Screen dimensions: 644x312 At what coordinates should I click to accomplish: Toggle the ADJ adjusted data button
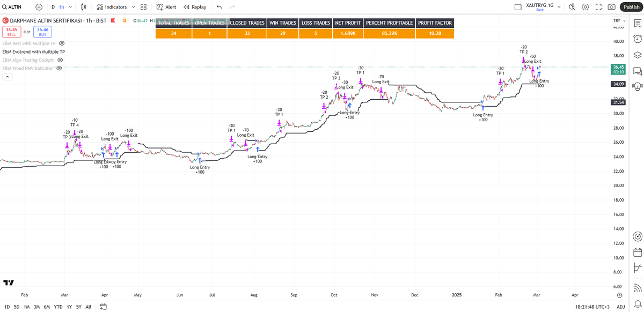[x=620, y=307]
